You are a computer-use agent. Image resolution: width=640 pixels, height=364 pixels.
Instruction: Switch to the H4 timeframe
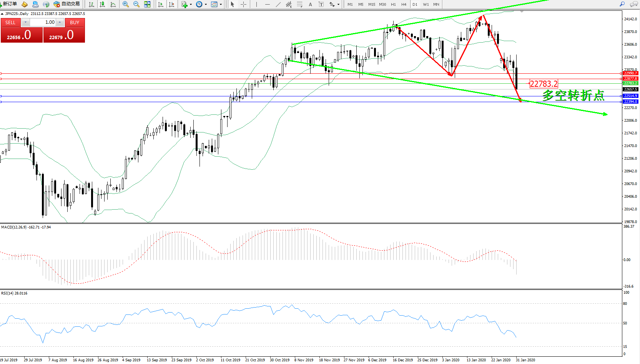pyautogui.click(x=404, y=4)
